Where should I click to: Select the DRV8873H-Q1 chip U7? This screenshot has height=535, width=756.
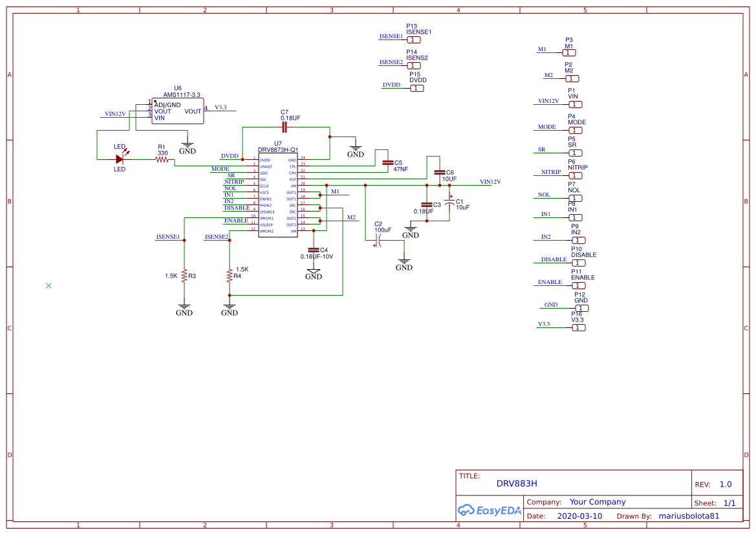pos(278,194)
